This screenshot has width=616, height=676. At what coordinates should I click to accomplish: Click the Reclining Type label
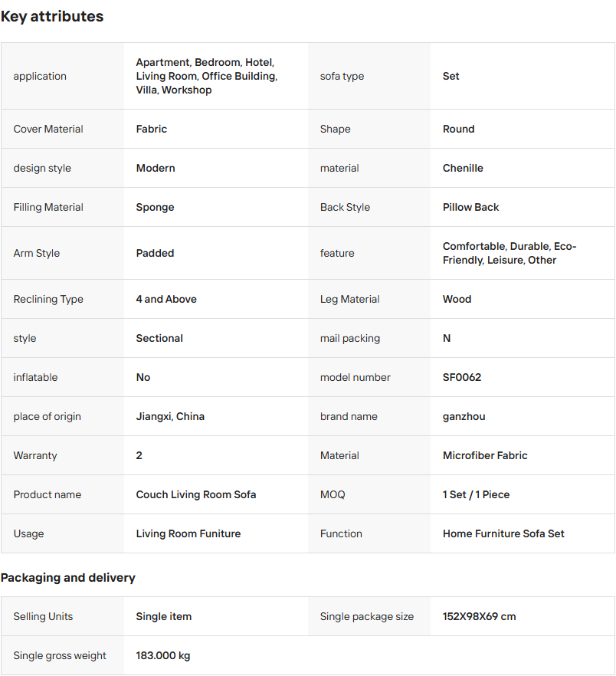(48, 299)
